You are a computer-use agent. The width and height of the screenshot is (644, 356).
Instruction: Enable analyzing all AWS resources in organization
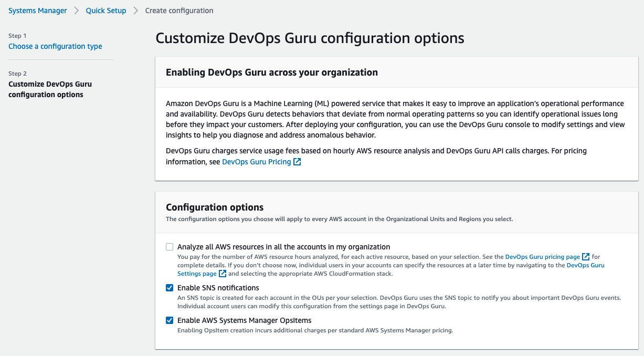169,246
